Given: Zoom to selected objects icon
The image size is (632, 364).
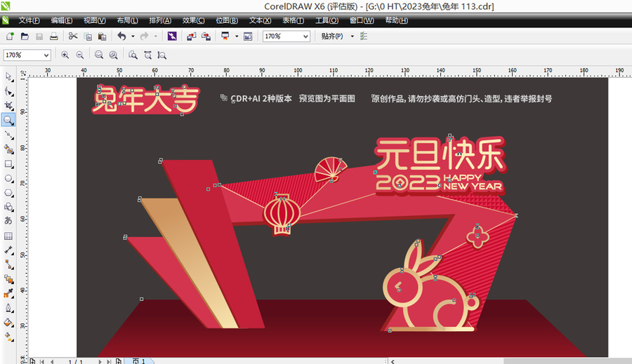Looking at the screenshot, I should (x=99, y=55).
